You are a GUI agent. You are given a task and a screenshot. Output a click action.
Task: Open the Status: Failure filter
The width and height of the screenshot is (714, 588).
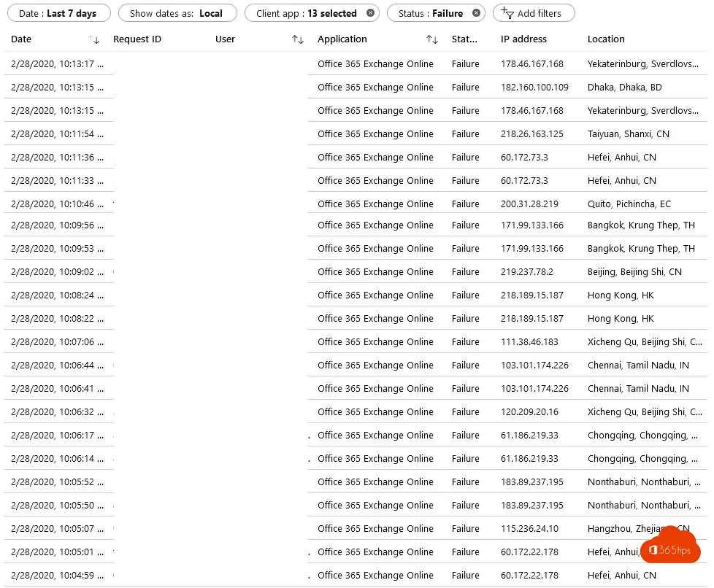(x=436, y=13)
